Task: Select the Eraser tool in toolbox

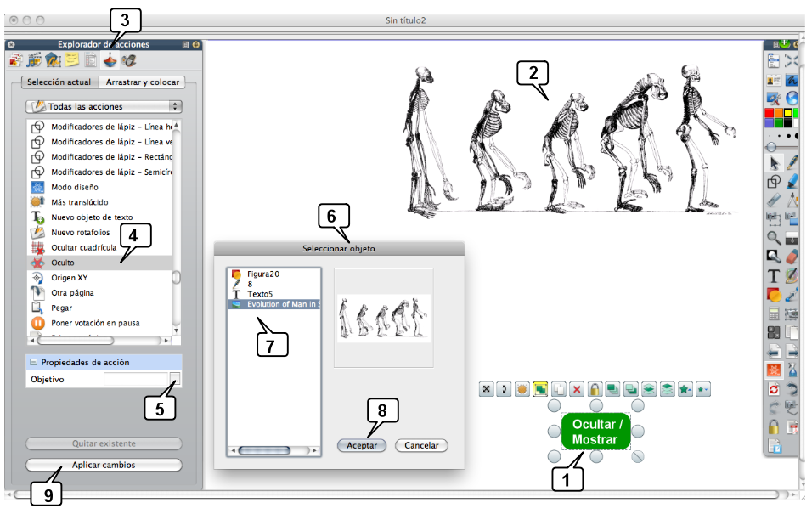Action: [x=792, y=257]
